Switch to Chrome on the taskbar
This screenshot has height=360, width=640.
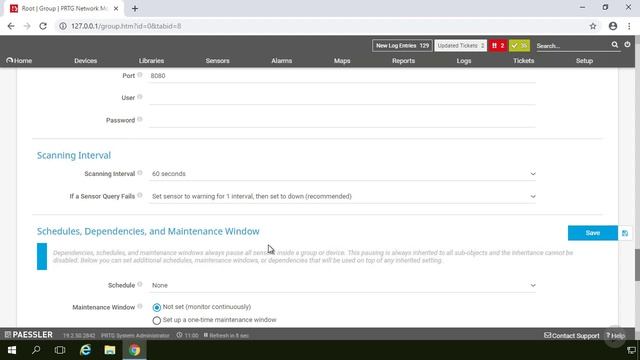(x=135, y=350)
